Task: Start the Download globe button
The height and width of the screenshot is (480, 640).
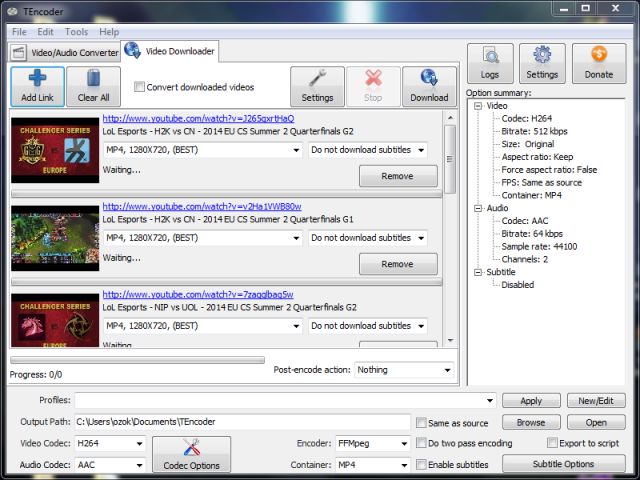Action: click(429, 87)
